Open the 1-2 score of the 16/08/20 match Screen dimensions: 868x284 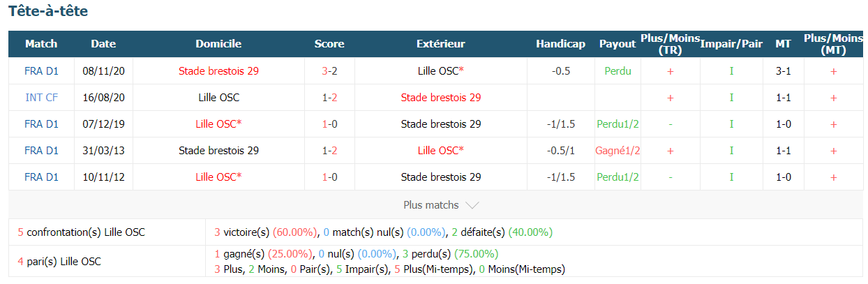point(329,98)
